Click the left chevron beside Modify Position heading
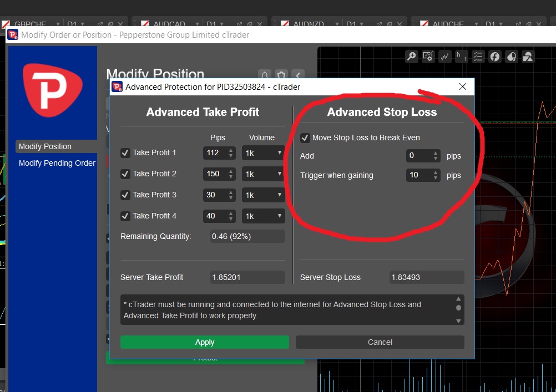556x392 pixels. click(298, 75)
